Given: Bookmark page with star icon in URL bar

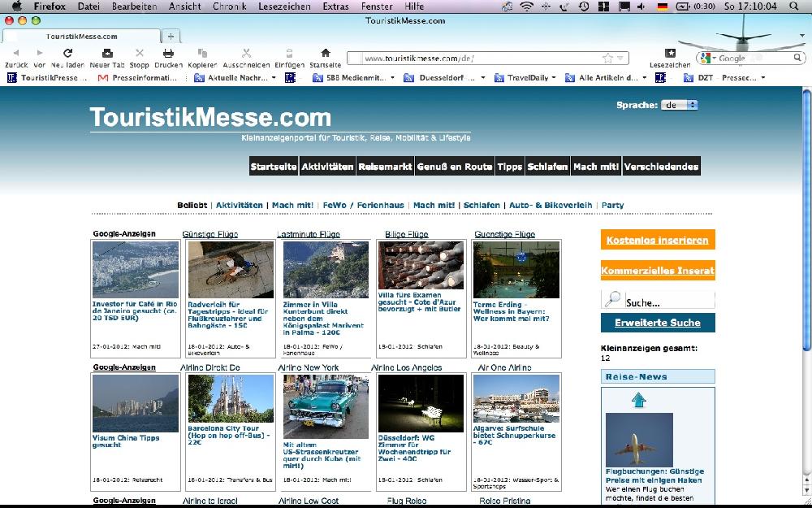Looking at the screenshot, I should (607, 59).
